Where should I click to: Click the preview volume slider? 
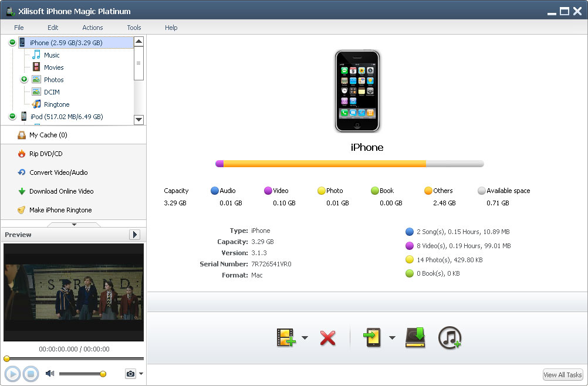tap(82, 374)
